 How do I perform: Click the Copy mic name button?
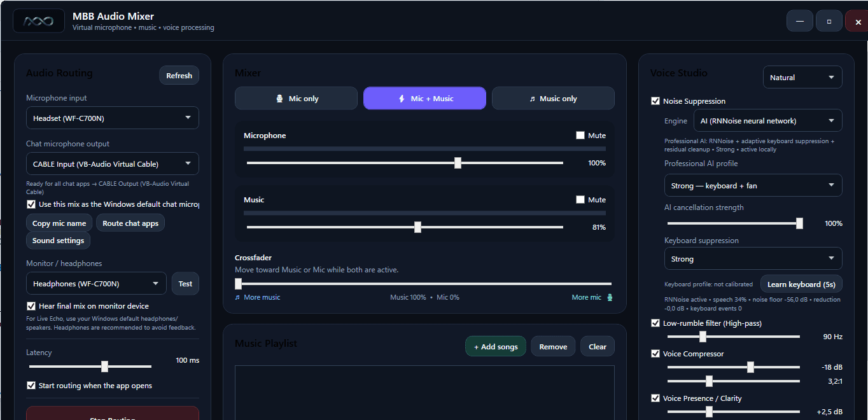59,223
